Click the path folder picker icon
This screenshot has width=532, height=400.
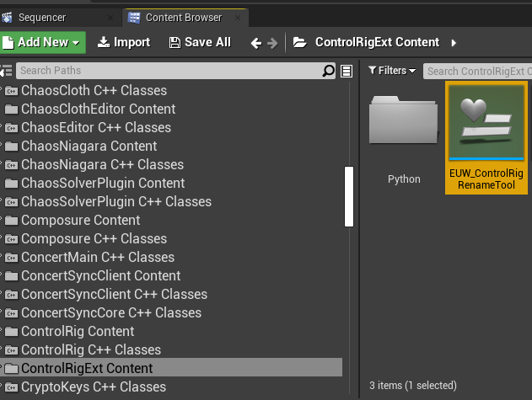(299, 43)
